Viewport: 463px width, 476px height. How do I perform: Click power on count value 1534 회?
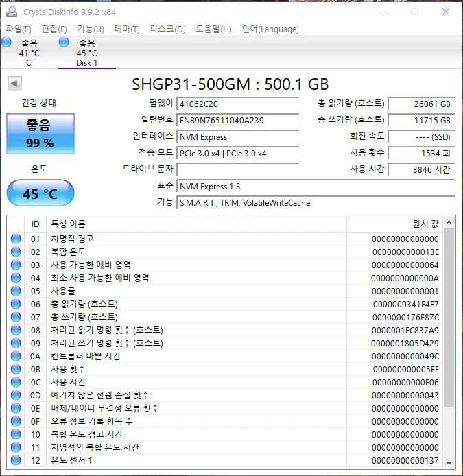pos(422,154)
